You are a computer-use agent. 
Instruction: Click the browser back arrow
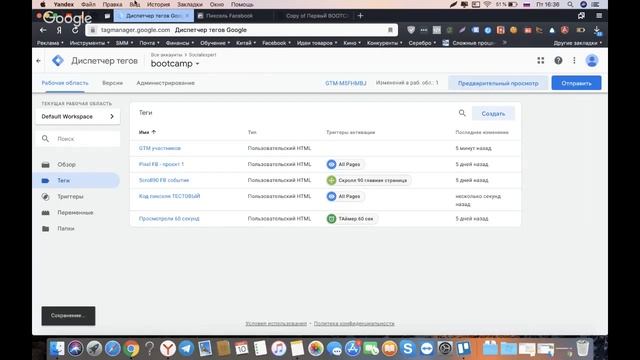43,30
